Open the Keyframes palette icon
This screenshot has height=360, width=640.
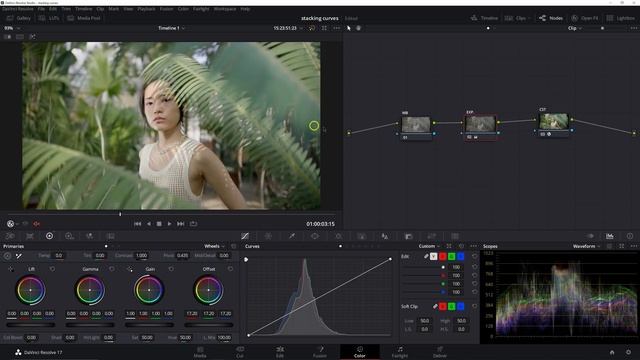coord(590,236)
